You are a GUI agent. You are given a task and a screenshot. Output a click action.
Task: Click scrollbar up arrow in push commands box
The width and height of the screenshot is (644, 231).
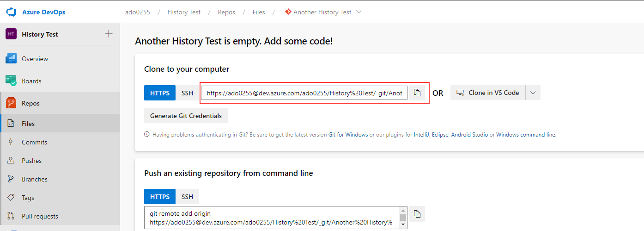coord(403,210)
